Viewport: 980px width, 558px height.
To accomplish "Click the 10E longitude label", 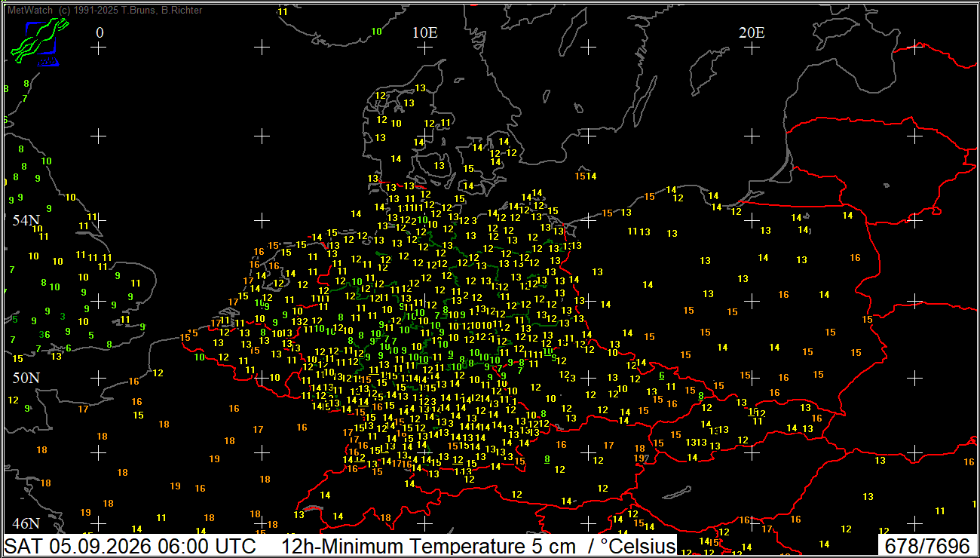I will pos(425,32).
